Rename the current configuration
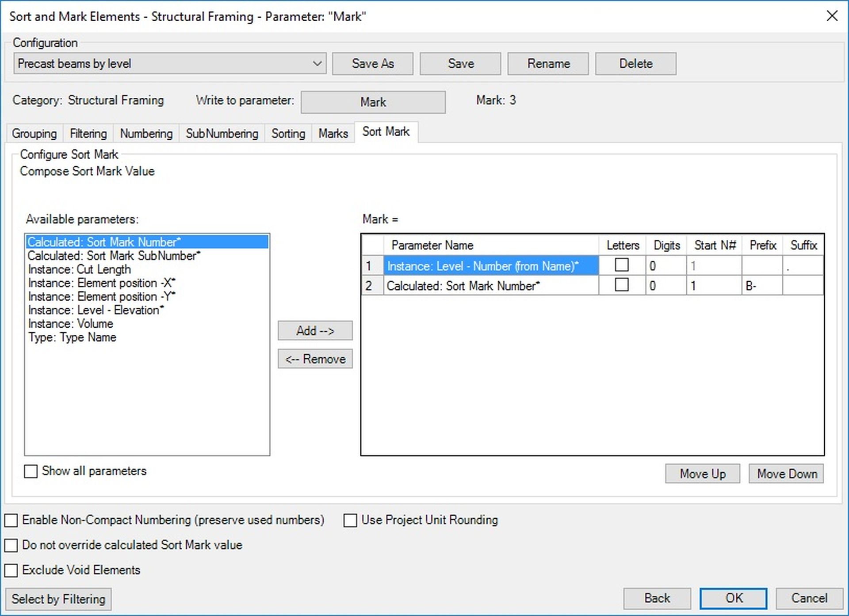The width and height of the screenshot is (849, 616). (548, 63)
